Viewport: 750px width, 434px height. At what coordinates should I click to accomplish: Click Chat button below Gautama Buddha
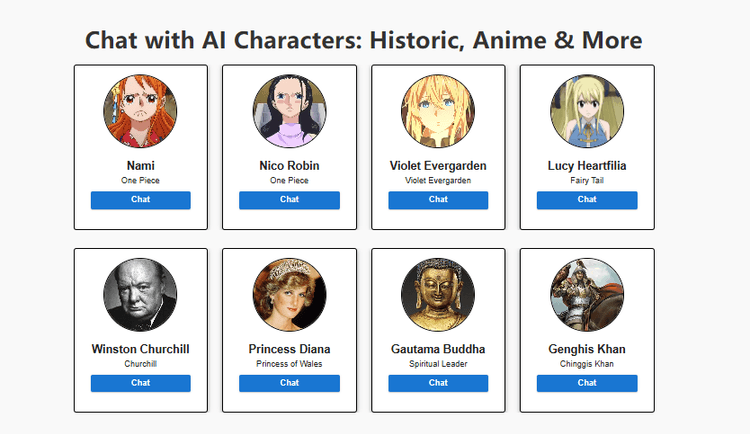click(x=438, y=383)
